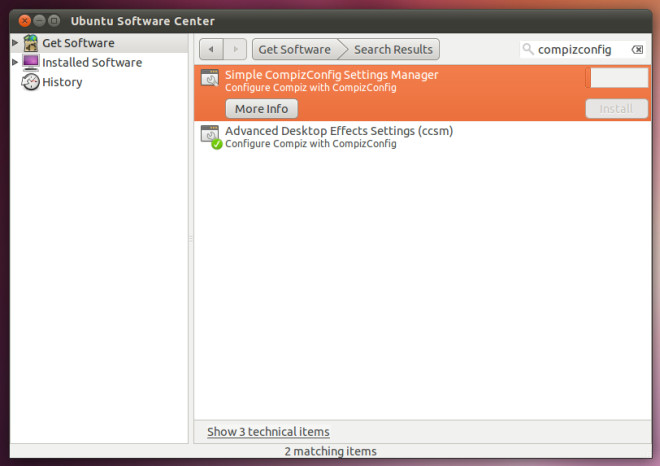Click the sidebar pane divider handle
The height and width of the screenshot is (466, 660).
(x=191, y=239)
